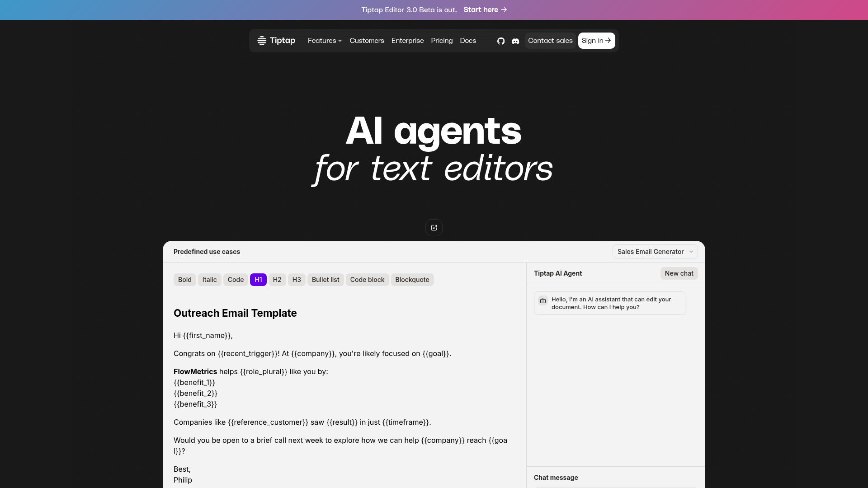Click the 'Chat message' label

click(x=556, y=478)
